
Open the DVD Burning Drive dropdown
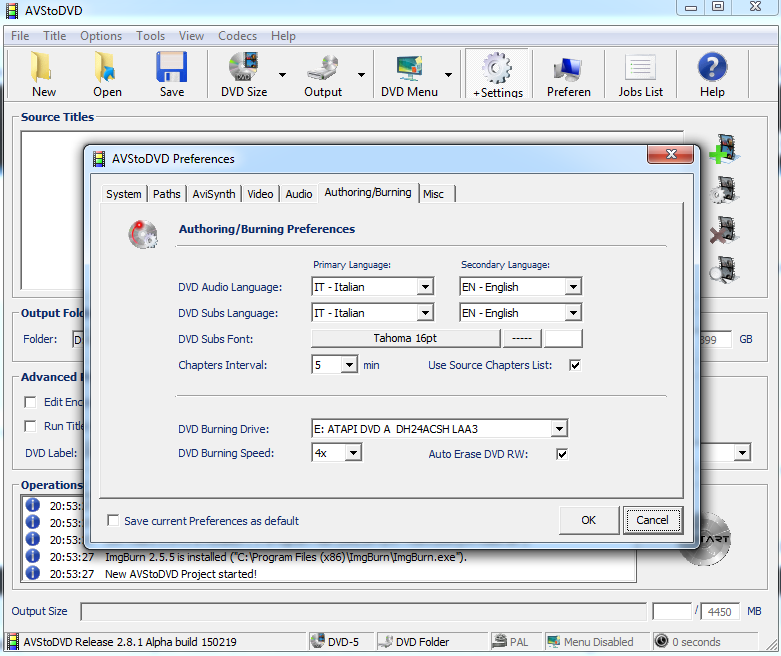coord(559,429)
